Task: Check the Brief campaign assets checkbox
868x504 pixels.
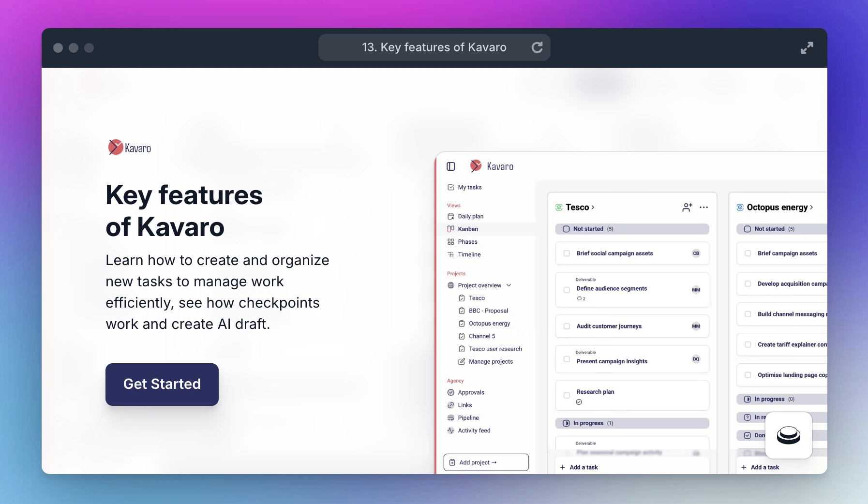Action: point(748,253)
